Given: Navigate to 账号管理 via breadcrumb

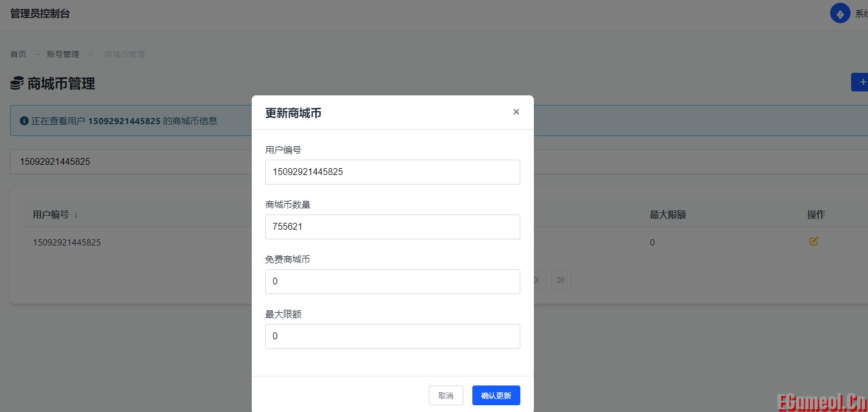Looking at the screenshot, I should pos(63,54).
